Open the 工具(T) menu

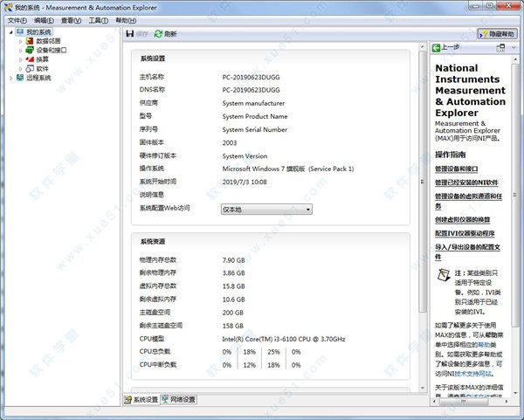pos(98,21)
